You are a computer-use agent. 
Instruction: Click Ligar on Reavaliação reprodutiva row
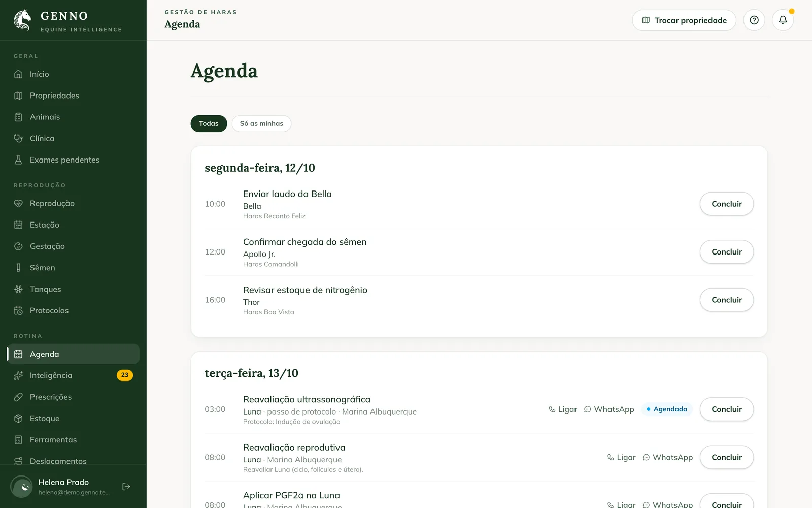pyautogui.click(x=621, y=457)
